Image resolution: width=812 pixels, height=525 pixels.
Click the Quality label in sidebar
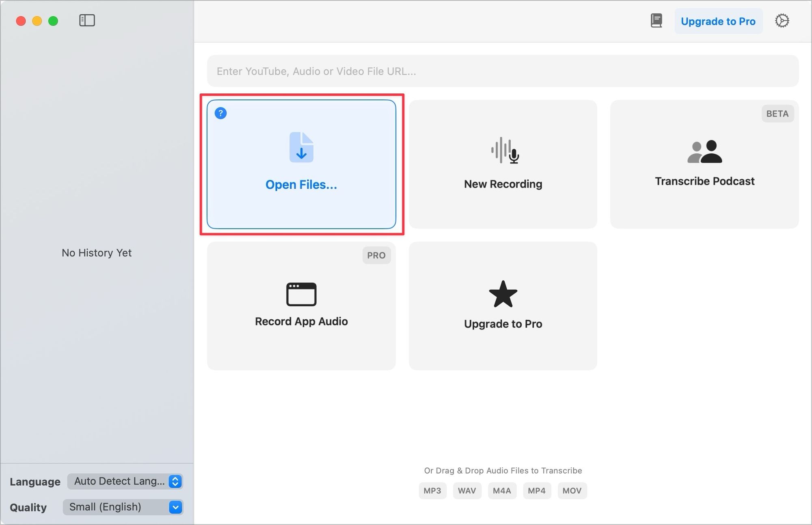(x=28, y=508)
